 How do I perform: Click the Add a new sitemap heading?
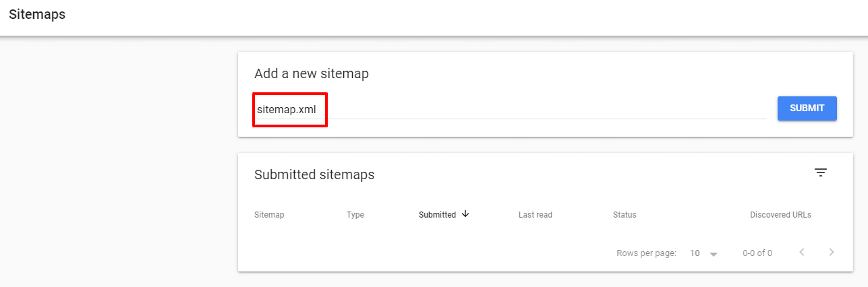coord(311,74)
